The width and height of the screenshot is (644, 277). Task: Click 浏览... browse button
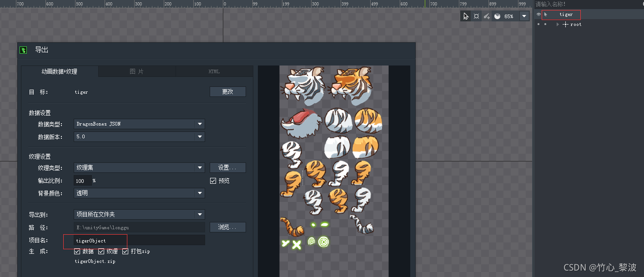228,227
